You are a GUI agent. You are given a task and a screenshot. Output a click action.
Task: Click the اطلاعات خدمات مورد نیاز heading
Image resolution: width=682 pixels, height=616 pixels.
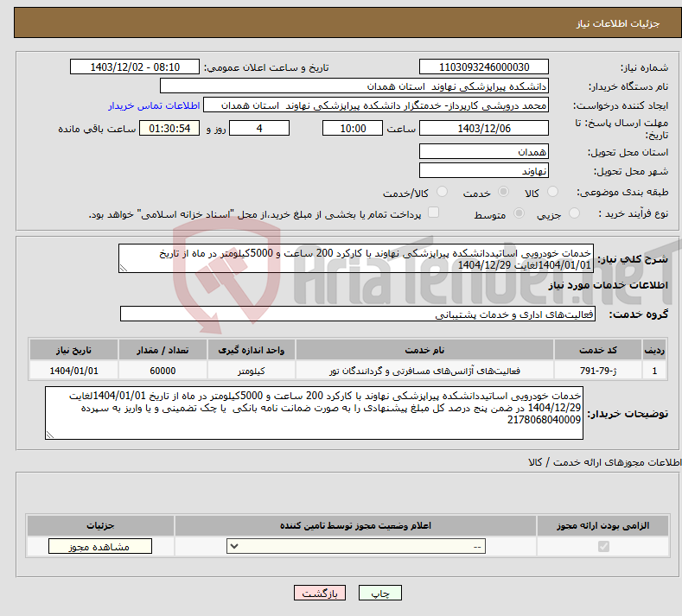click(x=608, y=285)
